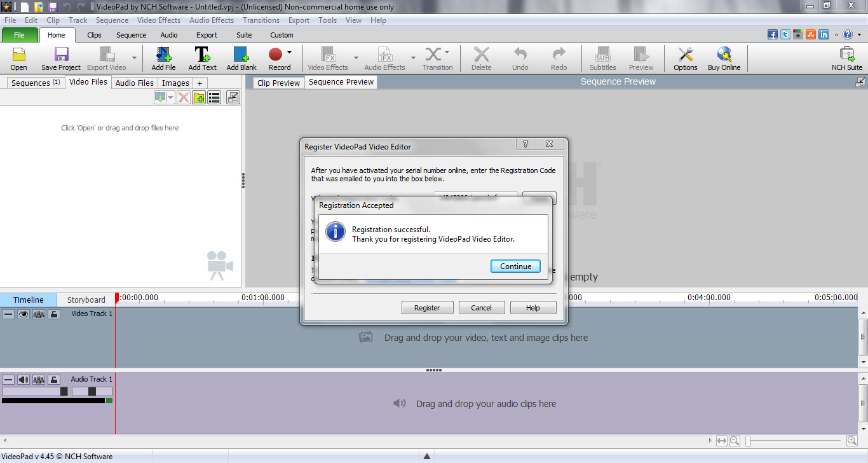Viewport: 868px width, 463px height.
Task: Open the media bin import dropdown arrow
Action: (x=170, y=97)
